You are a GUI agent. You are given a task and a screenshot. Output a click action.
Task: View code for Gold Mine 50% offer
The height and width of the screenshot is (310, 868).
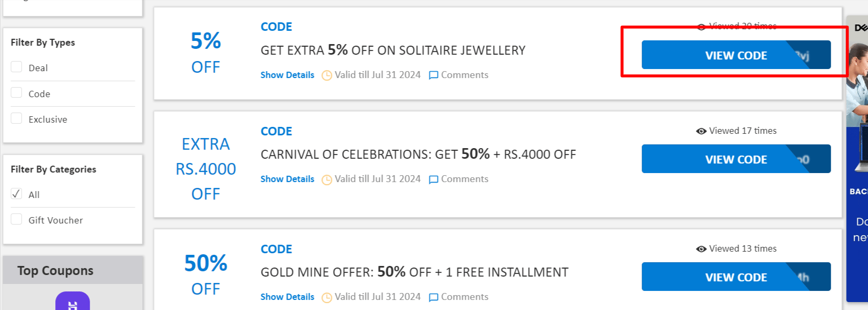[x=736, y=277]
